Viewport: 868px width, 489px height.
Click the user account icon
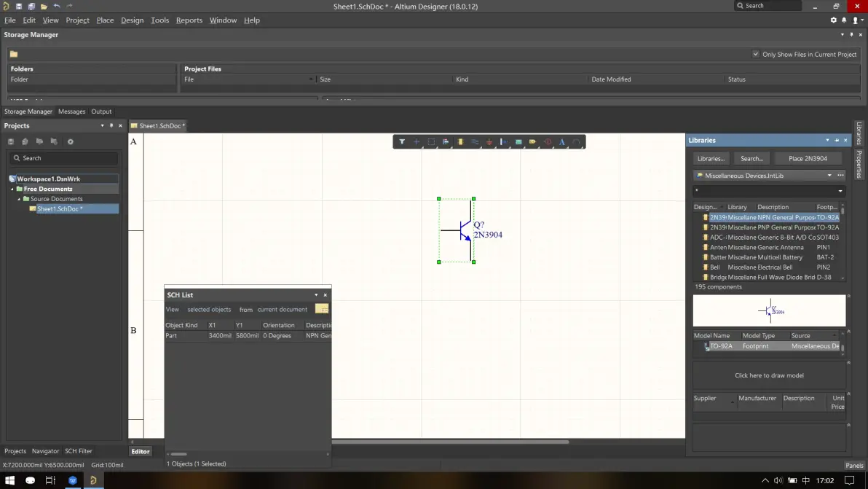click(856, 20)
